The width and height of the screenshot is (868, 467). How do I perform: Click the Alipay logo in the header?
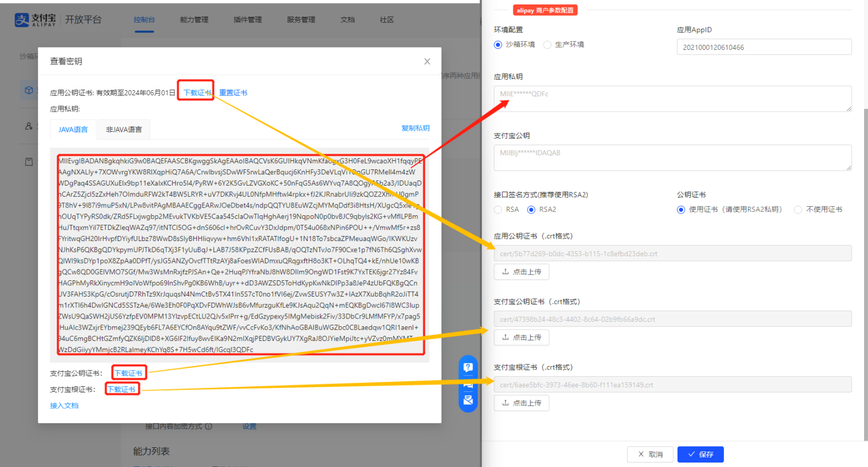[x=35, y=20]
